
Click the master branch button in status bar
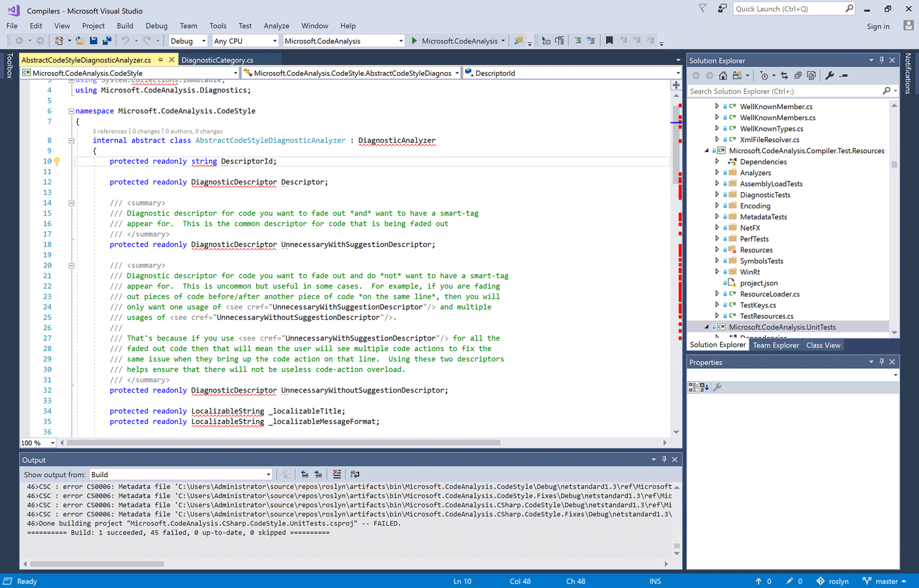tap(884, 581)
